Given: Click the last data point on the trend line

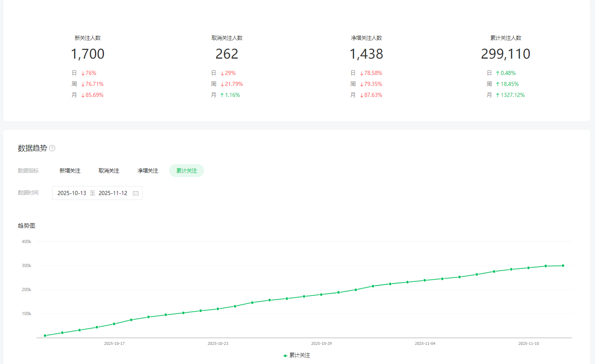Looking at the screenshot, I should coord(563,266).
